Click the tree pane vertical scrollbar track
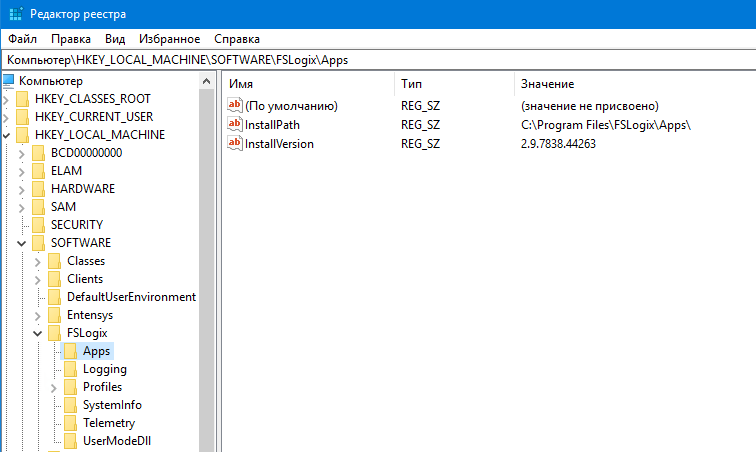Image resolution: width=756 pixels, height=452 pixels. 206,270
